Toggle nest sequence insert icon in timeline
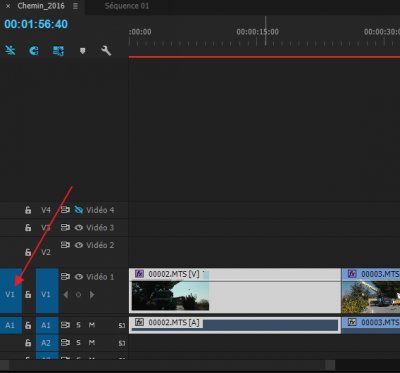Viewport: 400px width, 373px height. pyautogui.click(x=10, y=51)
